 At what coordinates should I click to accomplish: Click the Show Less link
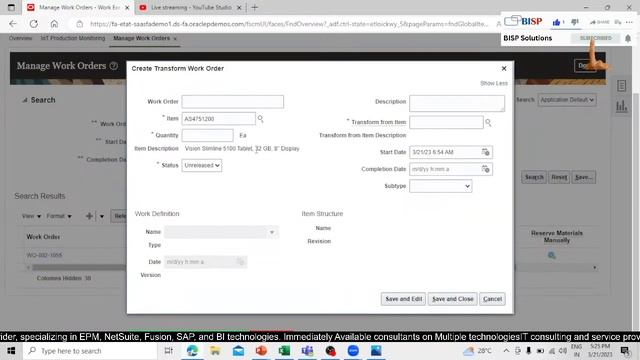point(494,83)
